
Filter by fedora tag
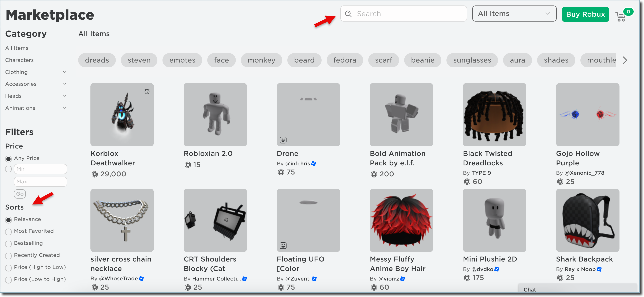(x=345, y=60)
